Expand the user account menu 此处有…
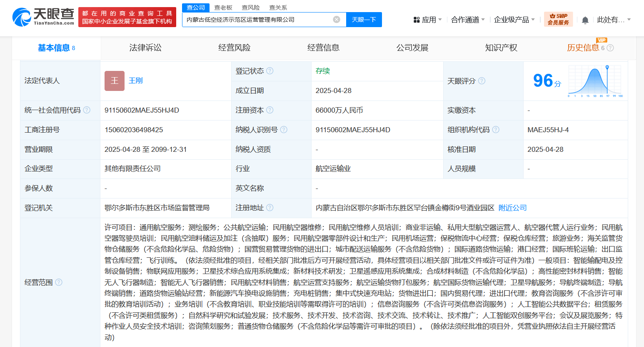Screen dimensions: 644x347 (x=614, y=20)
